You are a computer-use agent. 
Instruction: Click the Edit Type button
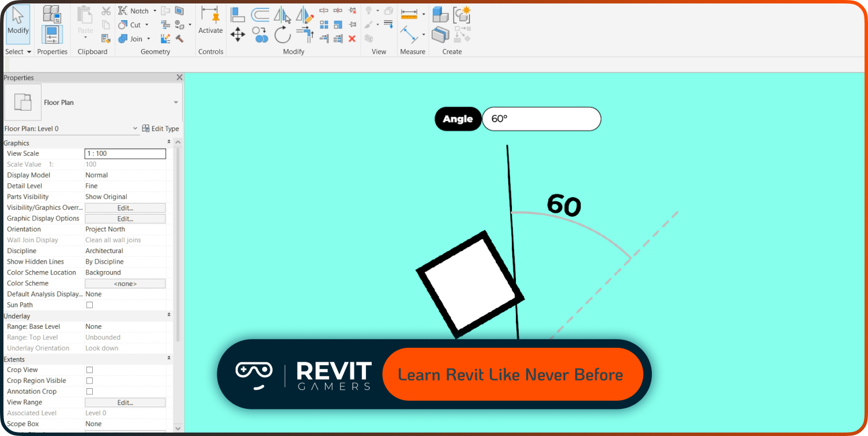coord(161,128)
